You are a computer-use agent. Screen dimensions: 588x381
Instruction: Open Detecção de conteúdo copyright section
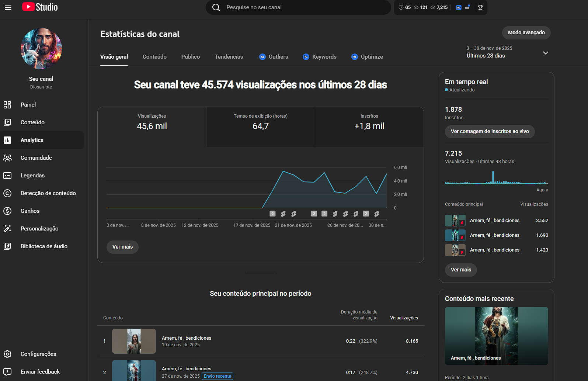point(48,193)
